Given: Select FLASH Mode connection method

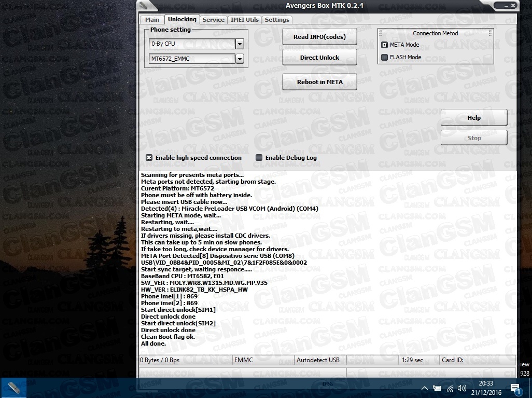Looking at the screenshot, I should click(384, 57).
